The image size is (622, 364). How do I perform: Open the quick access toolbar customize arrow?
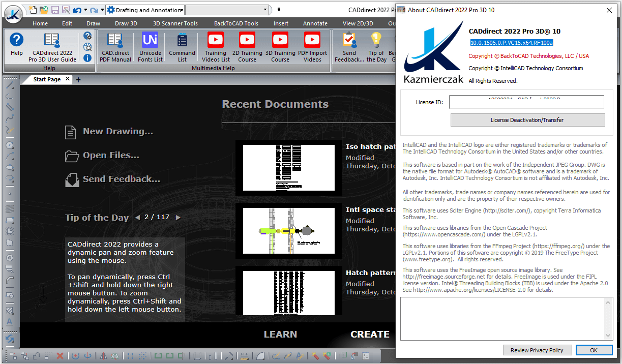coord(279,10)
